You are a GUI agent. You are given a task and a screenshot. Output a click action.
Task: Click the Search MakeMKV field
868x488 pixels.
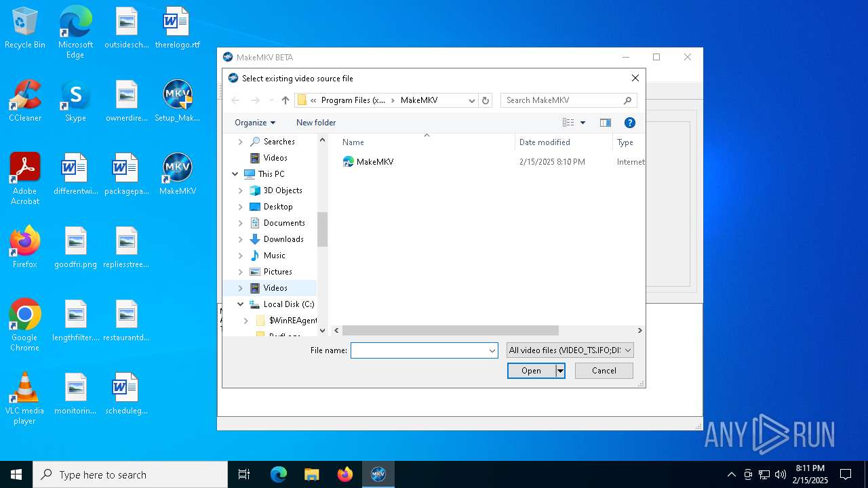point(563,100)
